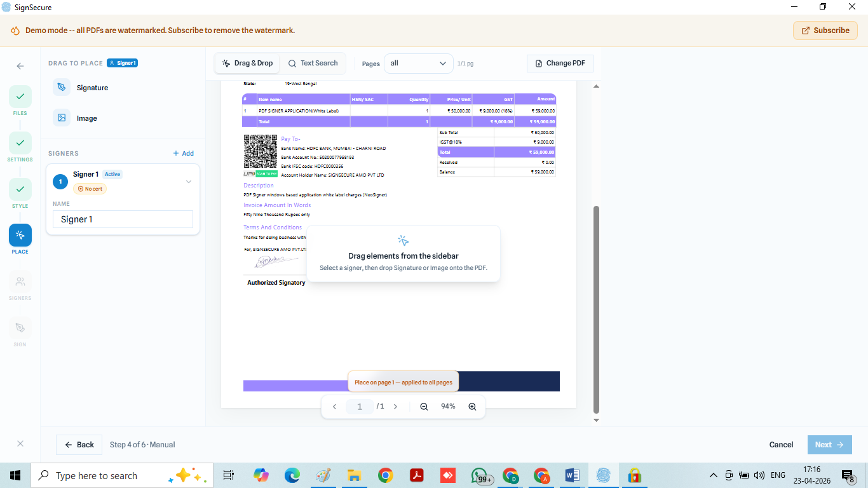Image resolution: width=868 pixels, height=488 pixels.
Task: Click the Subscribe button
Action: click(x=825, y=30)
